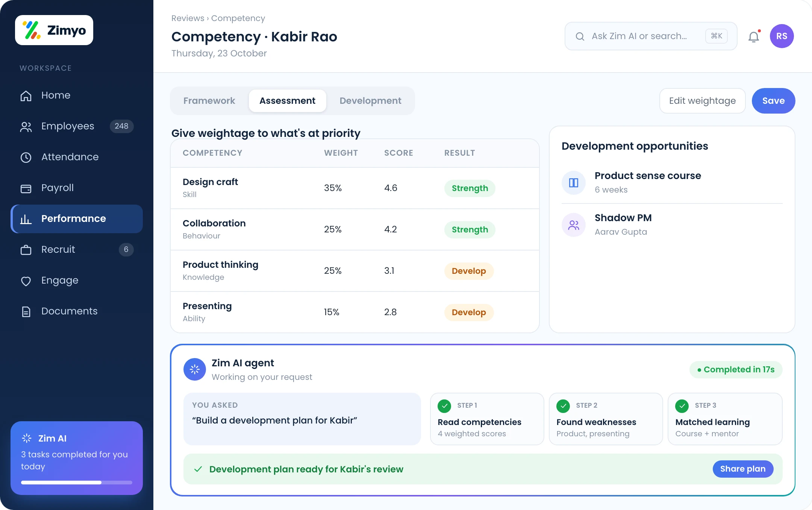This screenshot has height=510, width=812.
Task: Click the Employees 248 count badge
Action: point(121,126)
